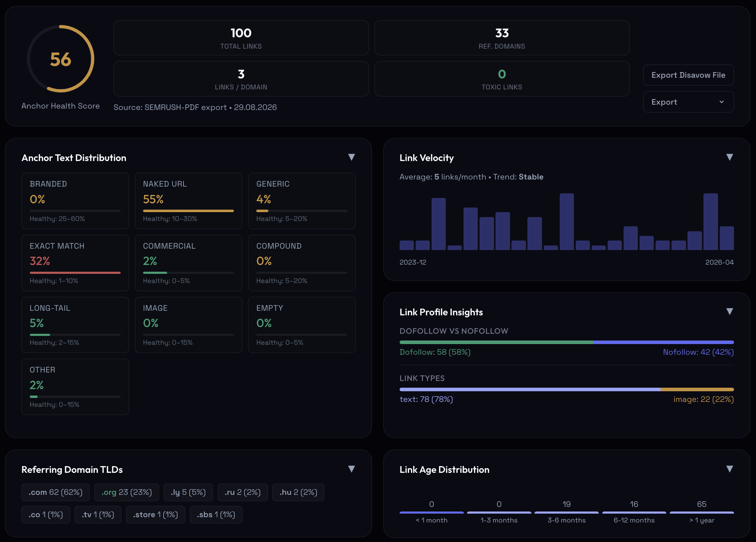Viewport: 756px width, 542px height.
Task: Click the Anchor Health Score 56 gauge
Action: 61,59
